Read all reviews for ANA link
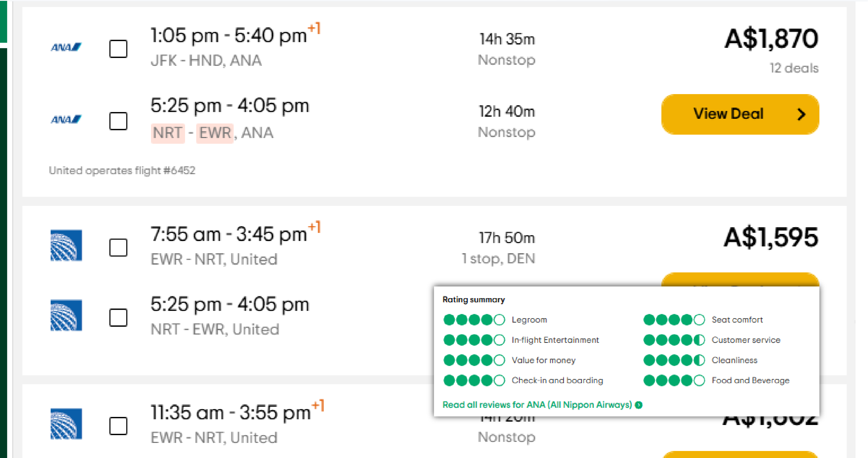This screenshot has height=458, width=868. click(537, 405)
